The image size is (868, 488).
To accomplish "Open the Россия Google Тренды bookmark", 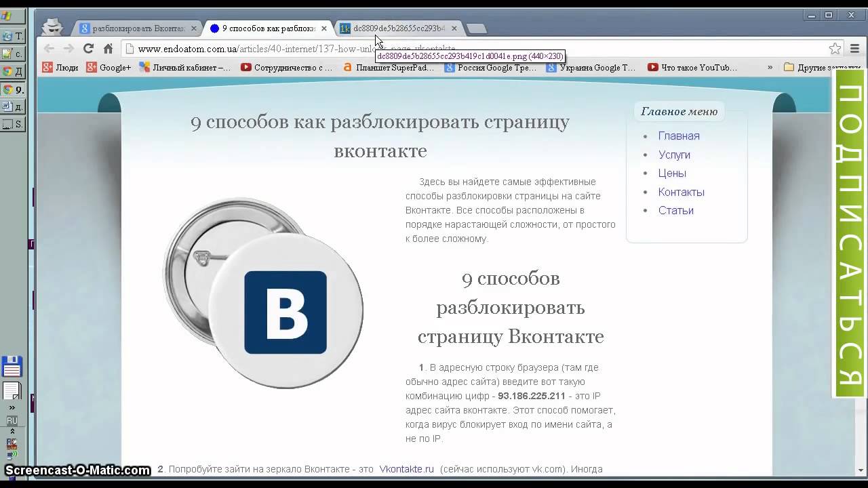I will [x=490, y=67].
